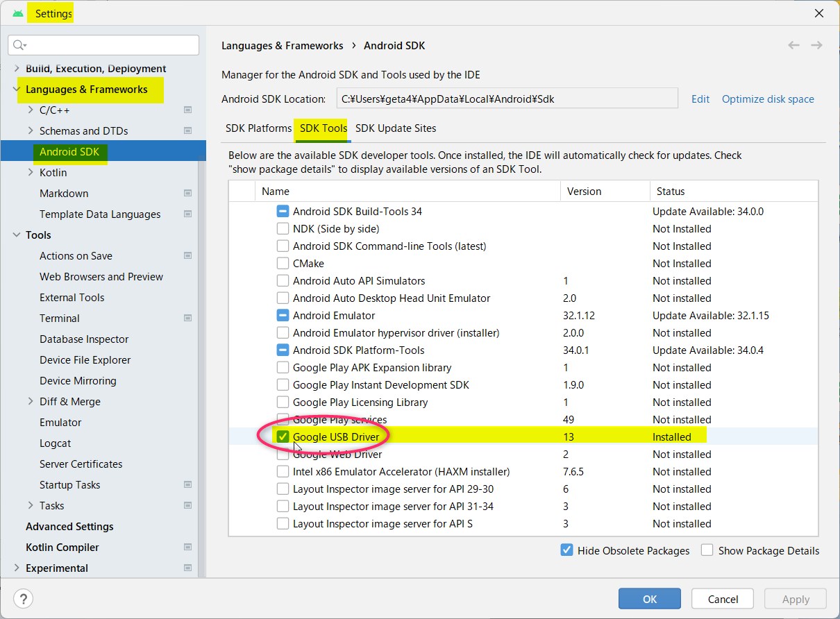Image resolution: width=840 pixels, height=619 pixels.
Task: Navigate back using the left arrow icon
Action: point(793,44)
